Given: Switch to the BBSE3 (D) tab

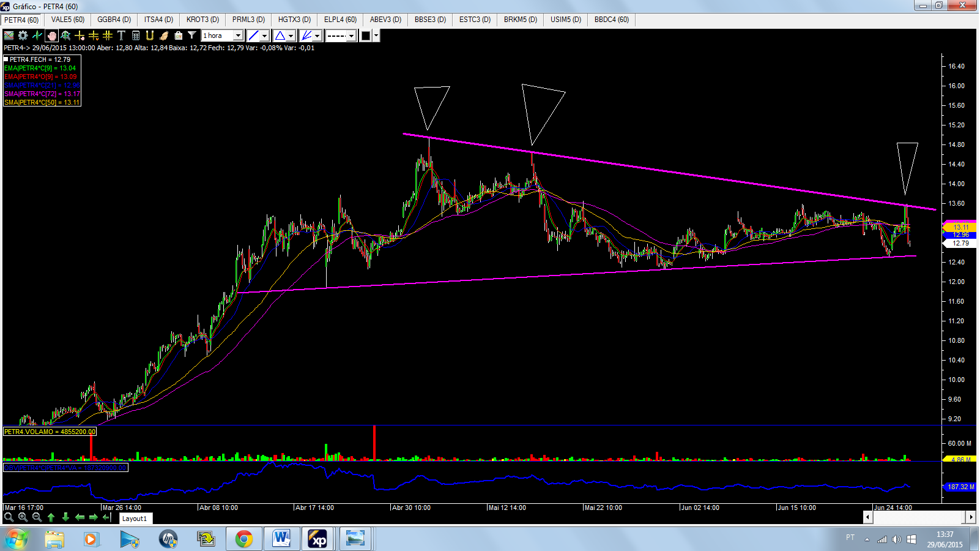Looking at the screenshot, I should [431, 20].
